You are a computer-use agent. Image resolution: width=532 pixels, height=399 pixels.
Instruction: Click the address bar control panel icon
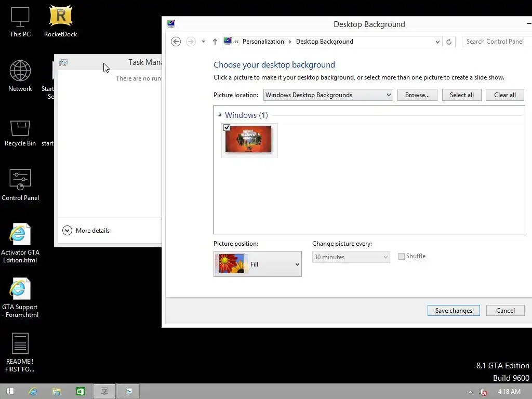tap(228, 41)
